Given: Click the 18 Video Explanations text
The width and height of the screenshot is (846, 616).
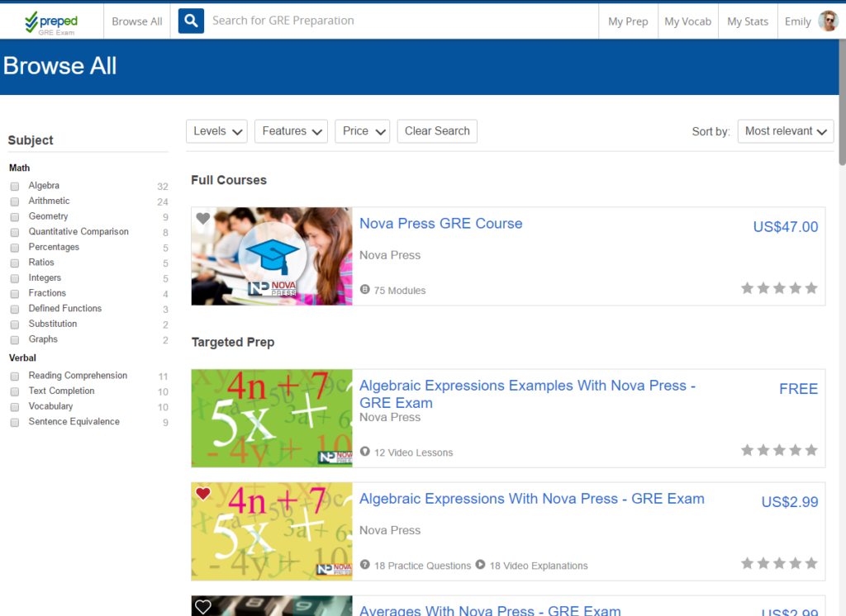Looking at the screenshot, I should [539, 566].
